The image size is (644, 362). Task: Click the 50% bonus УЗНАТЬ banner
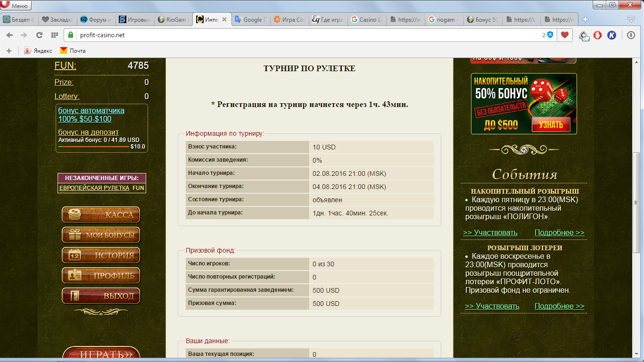[551, 124]
